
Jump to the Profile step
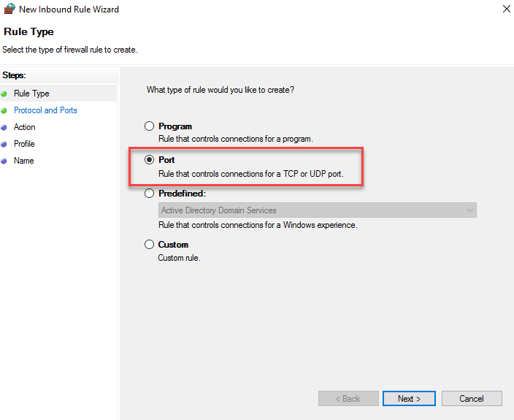coord(24,144)
